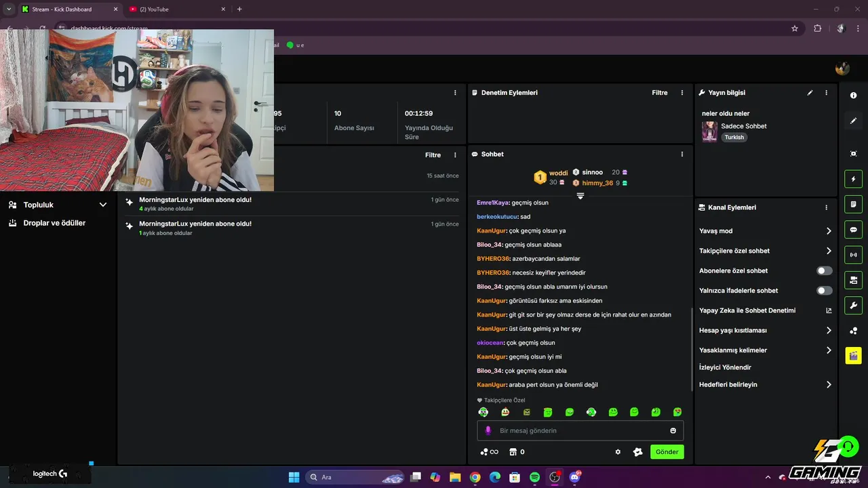Image resolution: width=868 pixels, height=488 pixels.
Task: Toggle the channel actions panel icon in sidebar
Action: [x=853, y=280]
